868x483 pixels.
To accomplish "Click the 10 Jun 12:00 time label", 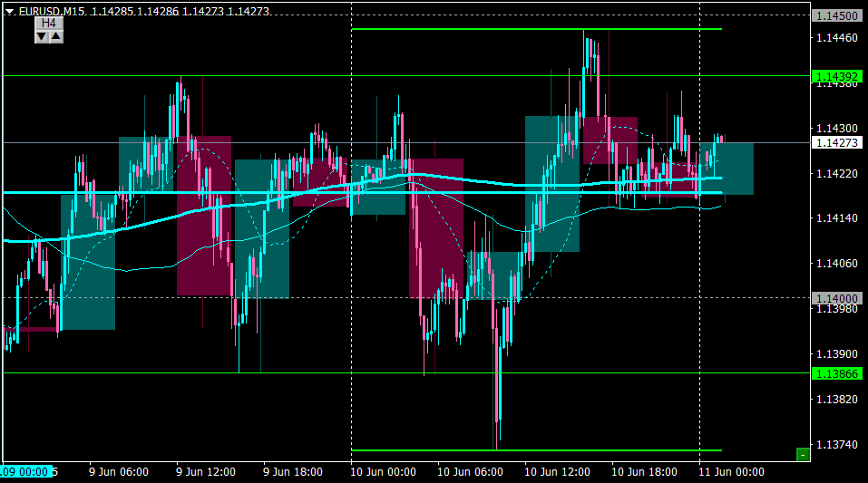I will point(557,472).
